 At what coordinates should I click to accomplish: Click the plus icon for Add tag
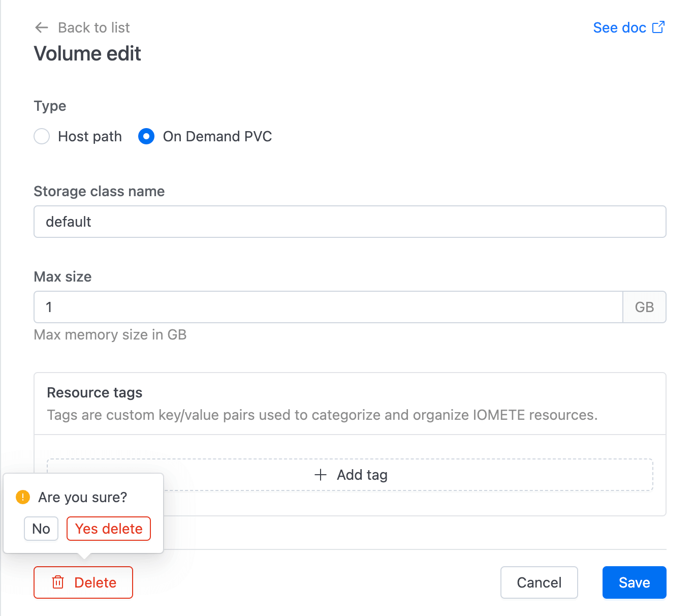(x=321, y=475)
